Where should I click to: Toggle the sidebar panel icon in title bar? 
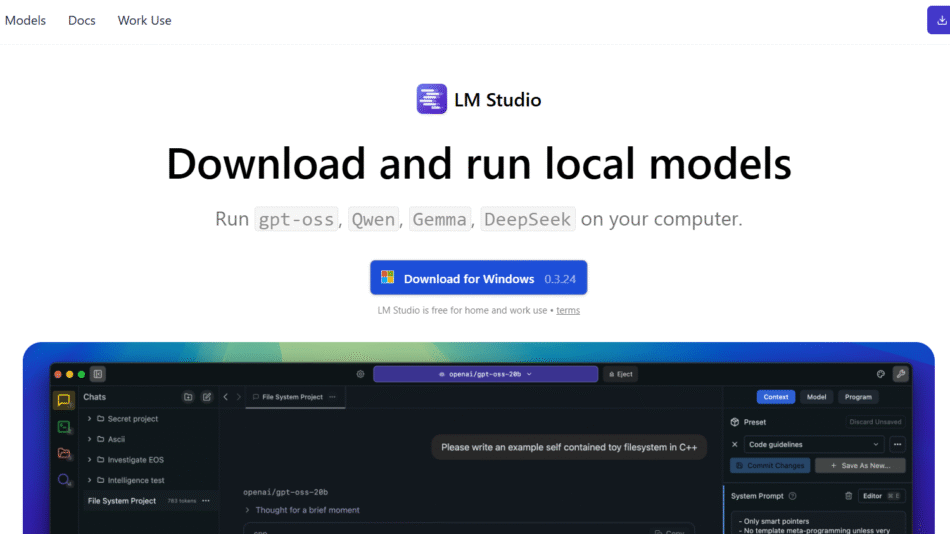coord(97,374)
